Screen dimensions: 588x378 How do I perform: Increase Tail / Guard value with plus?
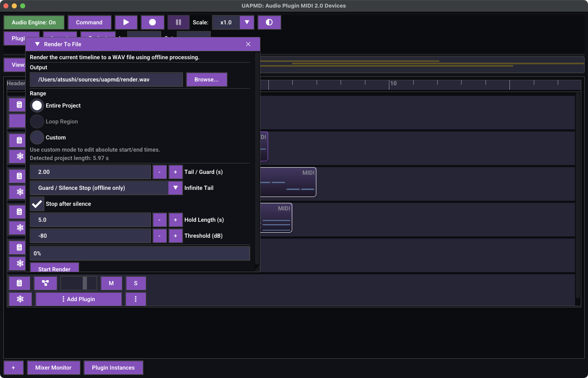(x=176, y=172)
